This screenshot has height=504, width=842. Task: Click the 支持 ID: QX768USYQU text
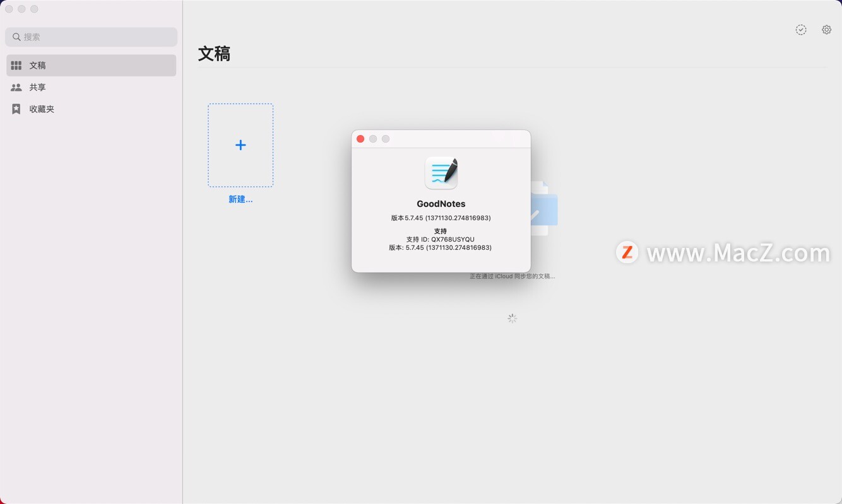click(x=441, y=239)
